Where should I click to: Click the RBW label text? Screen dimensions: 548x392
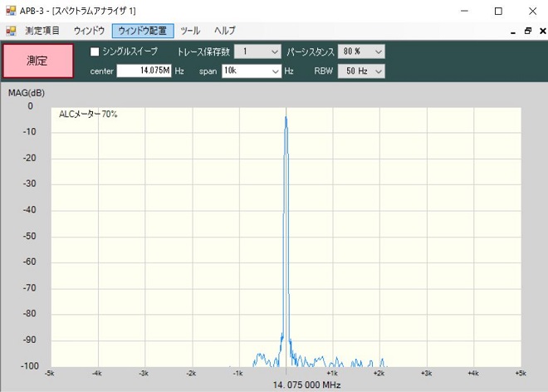(x=323, y=71)
